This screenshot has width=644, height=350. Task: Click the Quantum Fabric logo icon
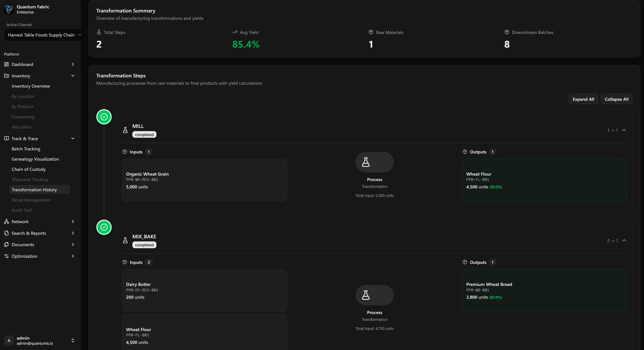coord(9,9)
